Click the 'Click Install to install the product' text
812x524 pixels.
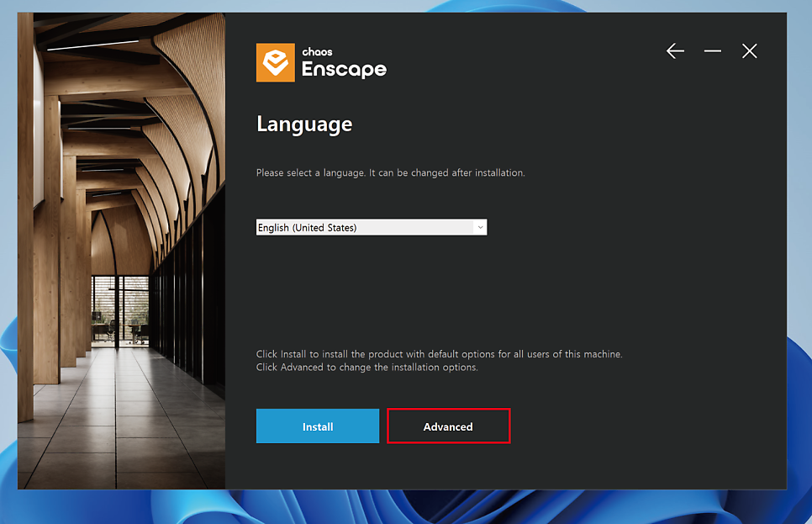click(x=439, y=354)
